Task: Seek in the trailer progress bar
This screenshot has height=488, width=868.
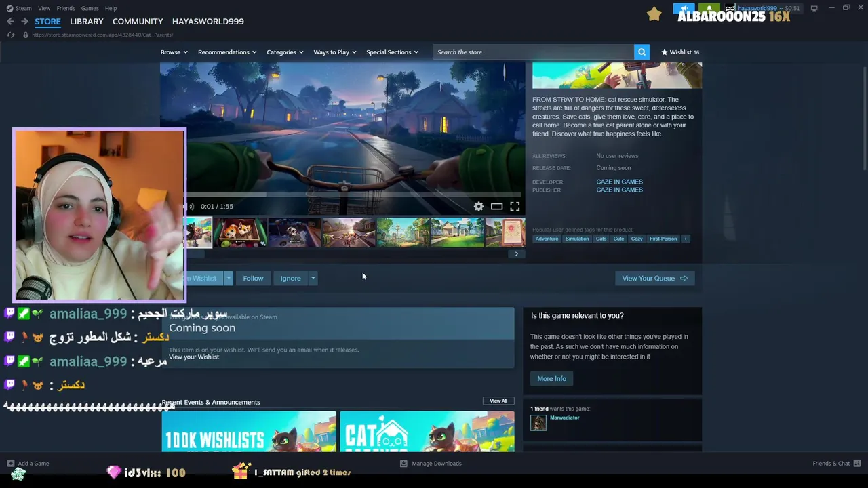Action: tap(354, 195)
